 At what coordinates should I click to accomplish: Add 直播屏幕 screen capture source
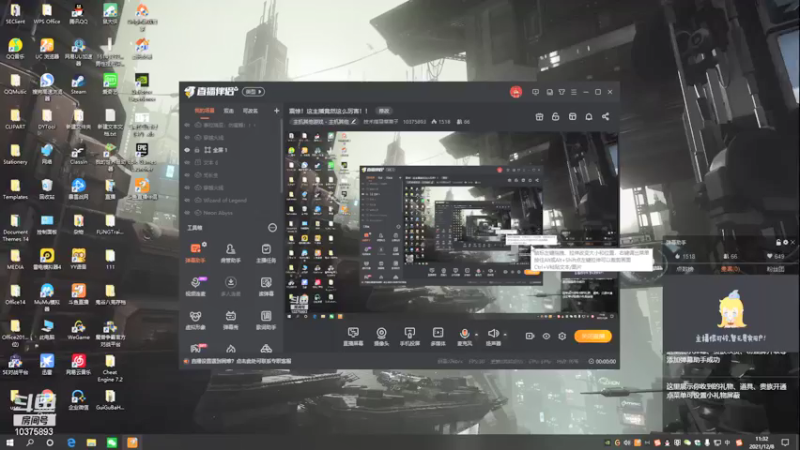353,337
